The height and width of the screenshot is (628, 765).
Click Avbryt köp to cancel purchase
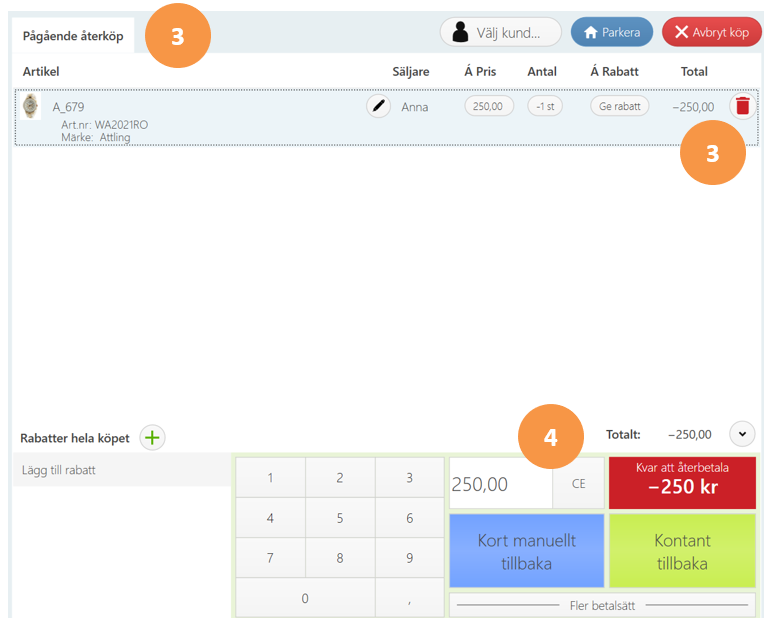pos(711,32)
